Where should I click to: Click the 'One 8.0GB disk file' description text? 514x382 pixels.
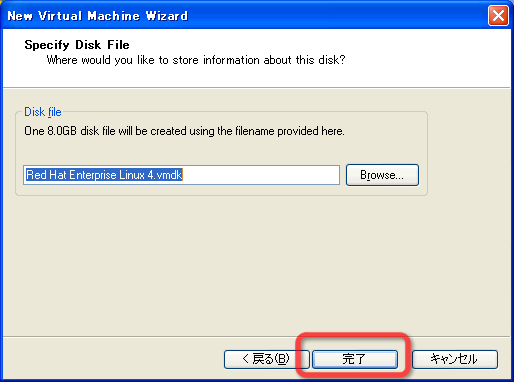184,131
